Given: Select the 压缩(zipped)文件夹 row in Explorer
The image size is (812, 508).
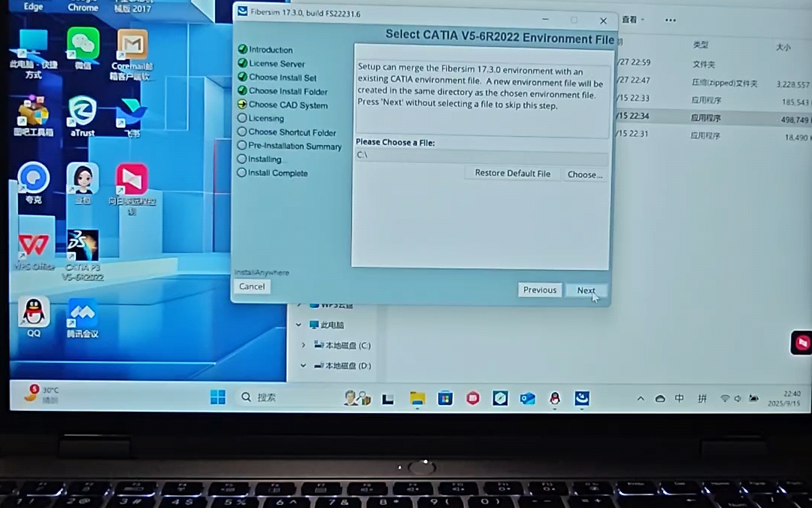Looking at the screenshot, I should pyautogui.click(x=715, y=82).
